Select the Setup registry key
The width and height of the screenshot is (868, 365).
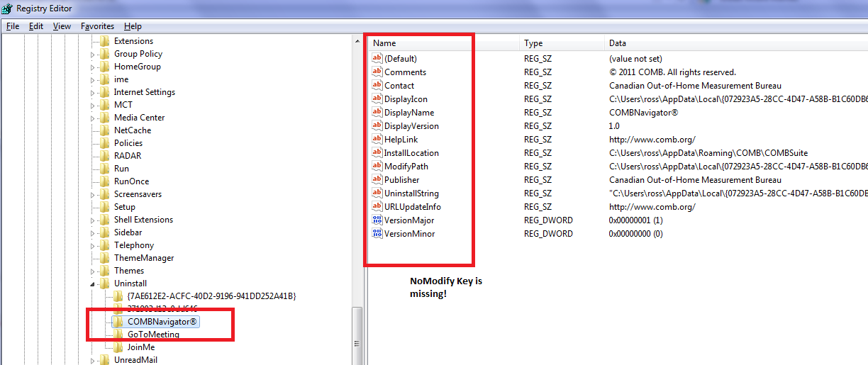point(125,207)
